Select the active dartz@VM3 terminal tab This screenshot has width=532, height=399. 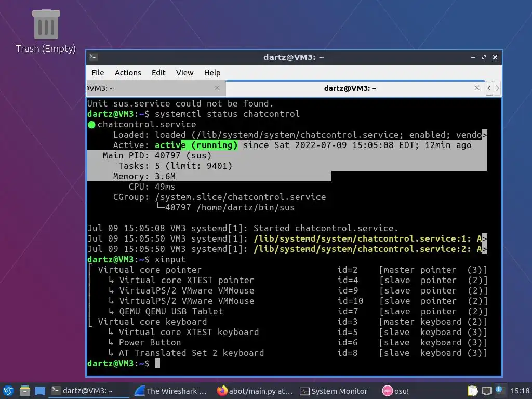pyautogui.click(x=355, y=88)
